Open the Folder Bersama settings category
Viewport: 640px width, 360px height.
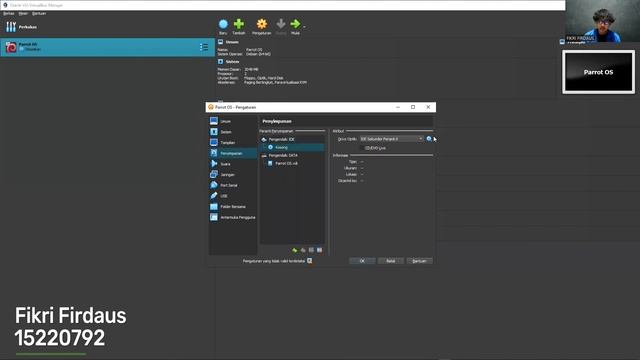point(233,207)
